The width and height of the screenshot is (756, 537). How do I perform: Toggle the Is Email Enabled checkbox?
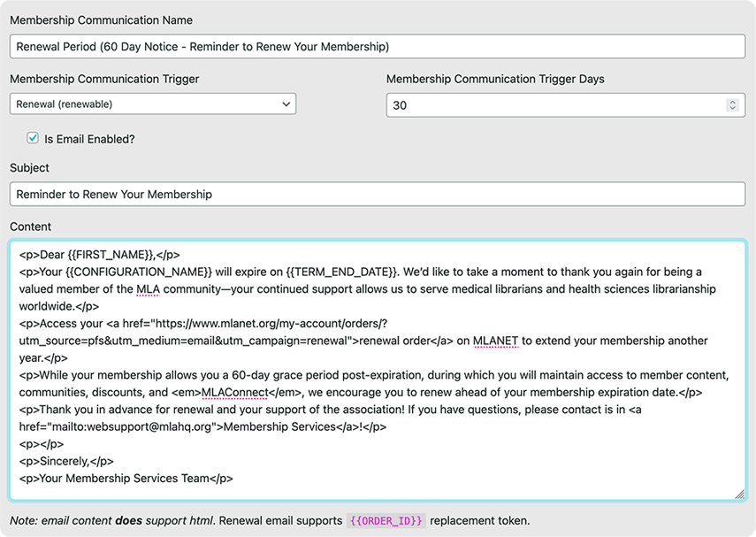pyautogui.click(x=33, y=138)
